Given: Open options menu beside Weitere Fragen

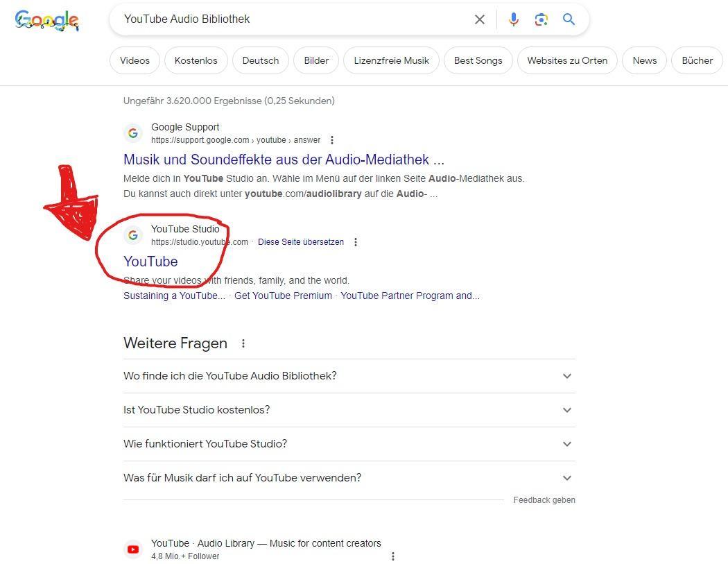Looking at the screenshot, I should coord(243,343).
